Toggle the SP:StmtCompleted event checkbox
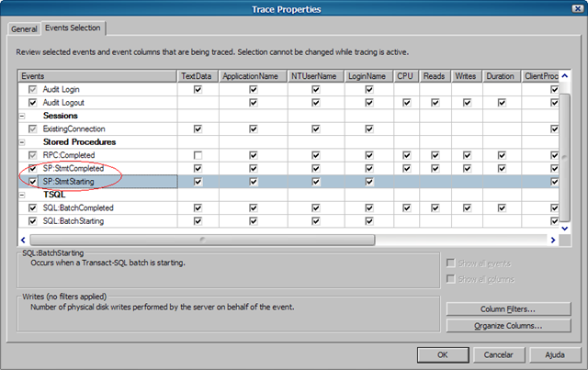 coord(34,169)
